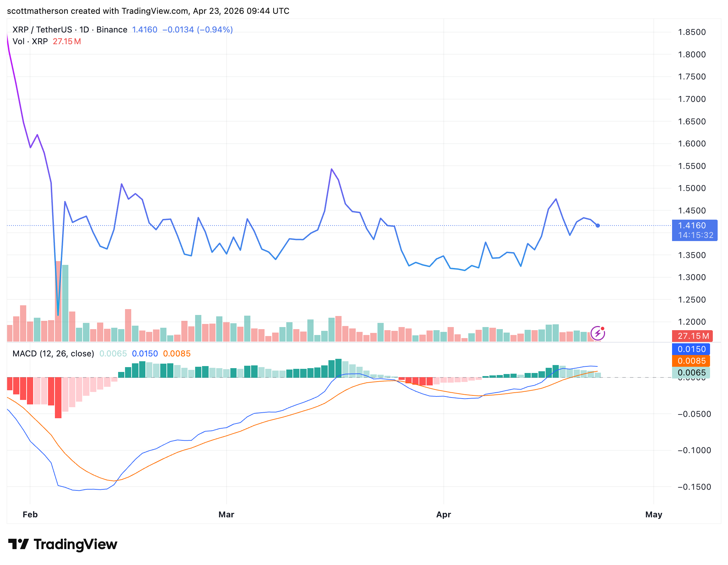The width and height of the screenshot is (728, 565).
Task: Click the red 27.15 M volume axis label
Action: point(693,335)
